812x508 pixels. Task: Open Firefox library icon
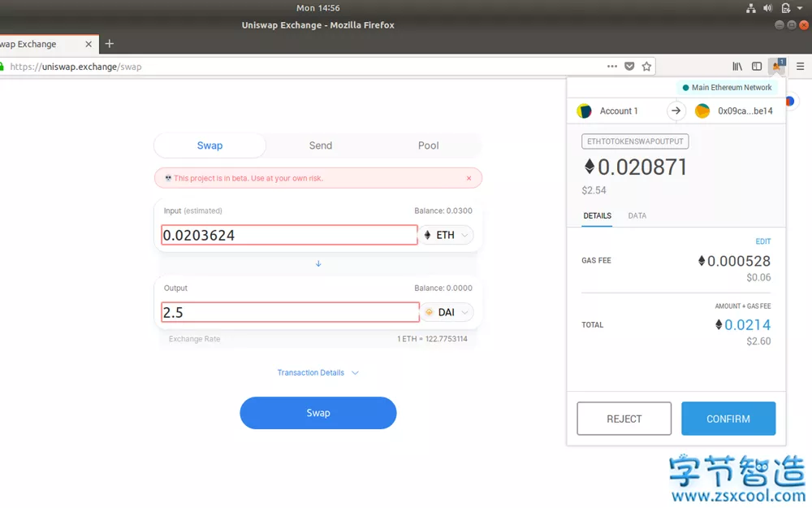coord(737,67)
